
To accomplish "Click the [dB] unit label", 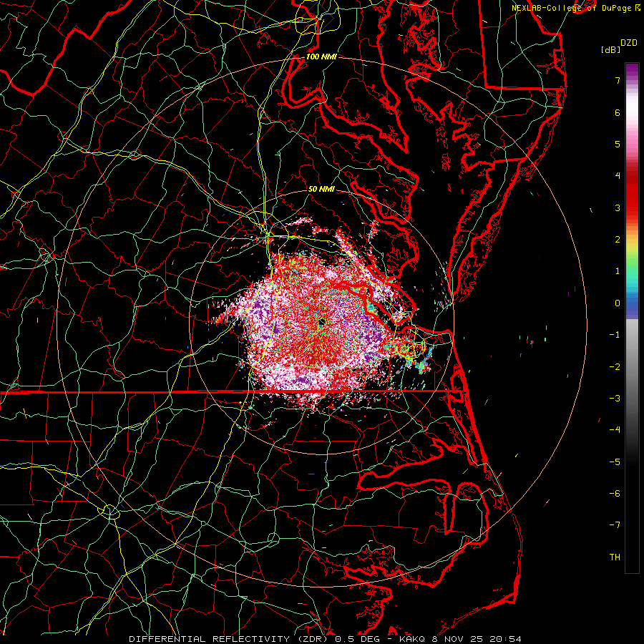I will point(611,49).
